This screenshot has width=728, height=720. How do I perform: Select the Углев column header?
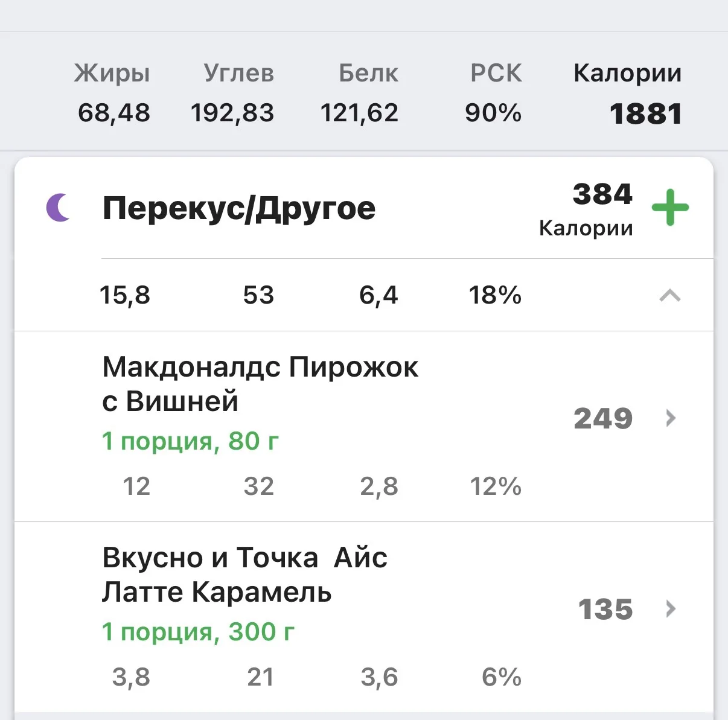click(238, 74)
